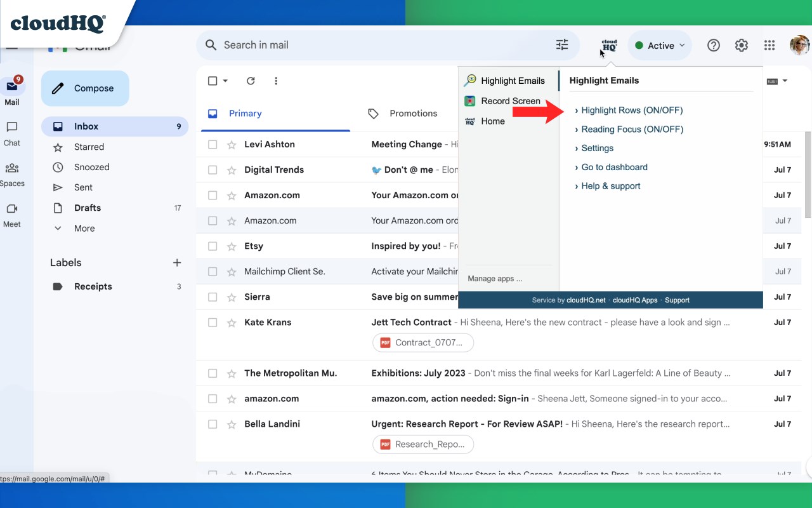Viewport: 812px width, 508px height.
Task: Open the select-all dropdown arrow
Action: click(225, 81)
